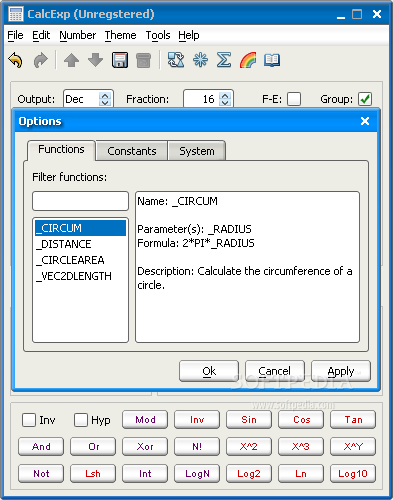This screenshot has width=393, height=500.
Task: Select _VEC2DLENGTH in the function list
Action: click(80, 276)
